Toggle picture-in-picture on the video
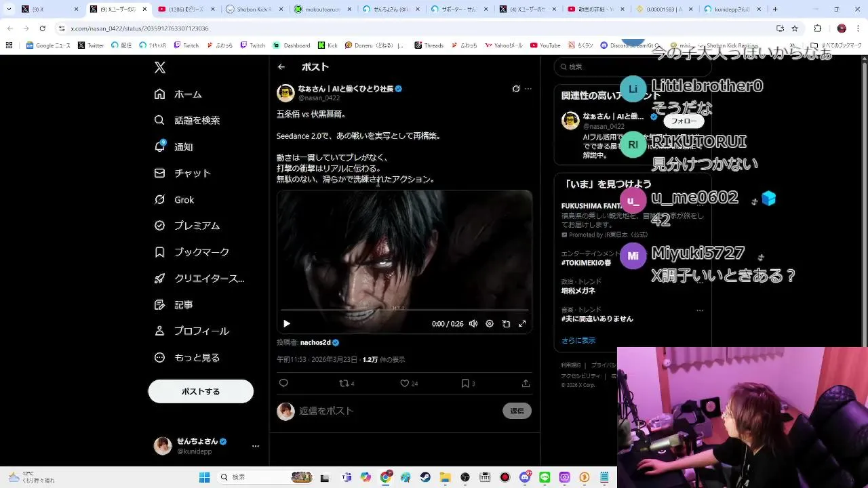Screen dimensions: 868x488 506,324
